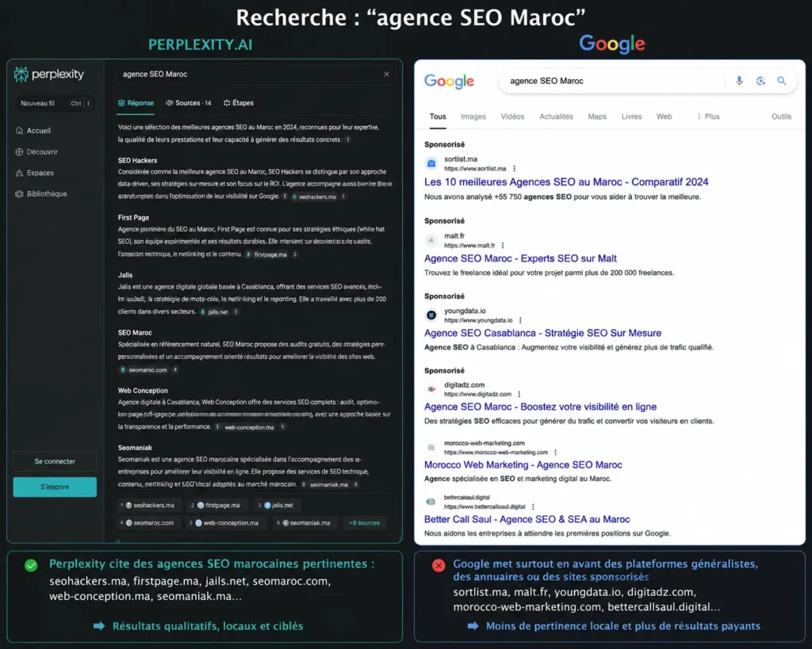This screenshot has height=649, width=812.
Task: Open Bibliothèque in Perplexity sidebar
Action: [41, 193]
